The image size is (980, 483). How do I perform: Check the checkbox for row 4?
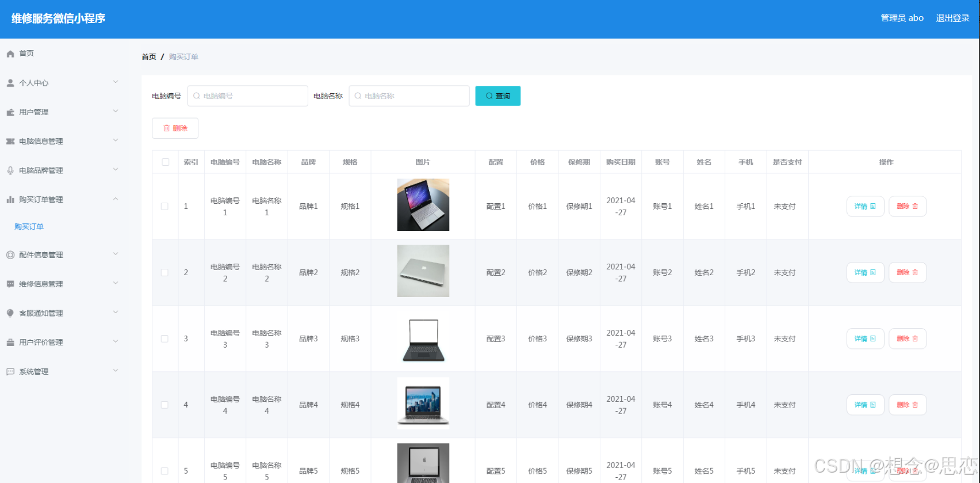click(164, 405)
